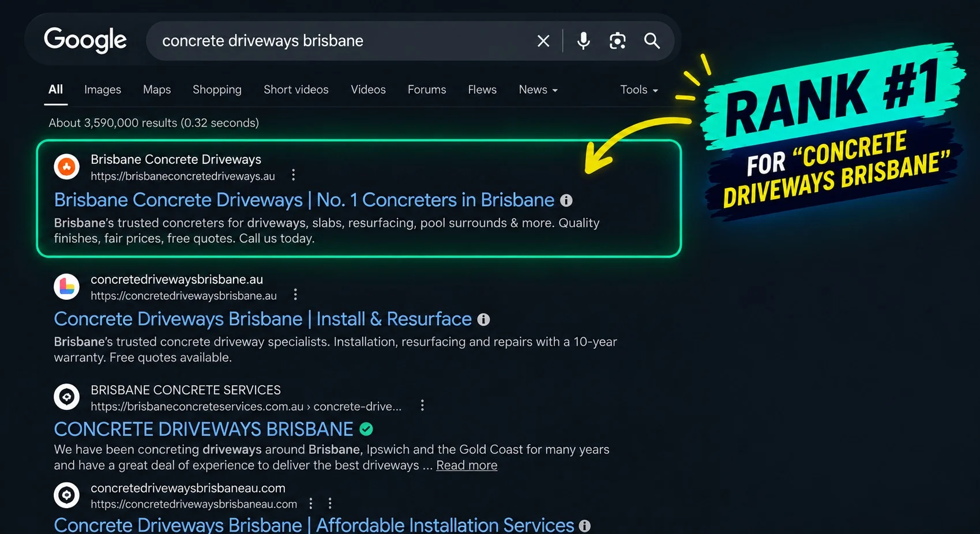Click the Read more link
This screenshot has width=980, height=534.
click(x=467, y=465)
